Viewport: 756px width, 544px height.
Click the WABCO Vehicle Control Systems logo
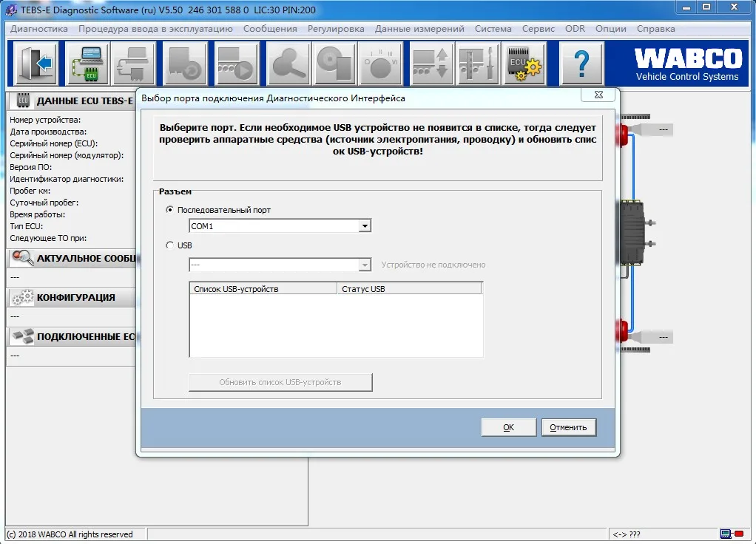[x=688, y=64]
